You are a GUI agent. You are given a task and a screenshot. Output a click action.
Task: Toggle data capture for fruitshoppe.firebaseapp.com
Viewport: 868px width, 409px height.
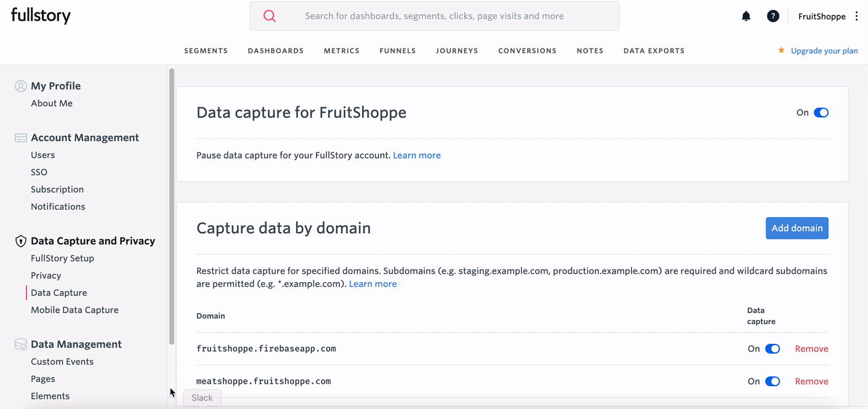773,349
